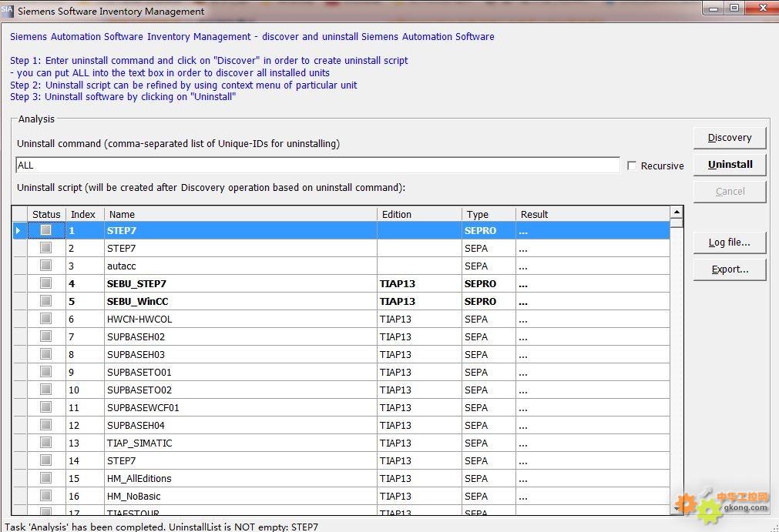Viewport: 779px width, 532px height.
Task: Select the Status checkbox for HWCN-HWCOL
Action: tap(46, 319)
